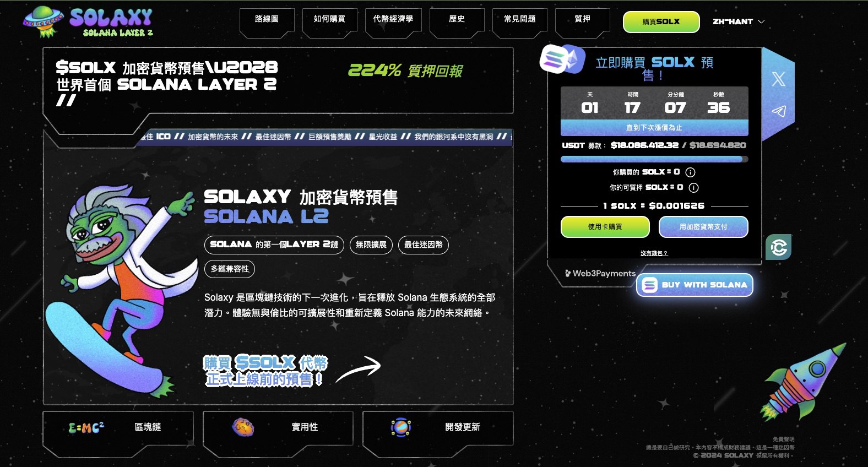Click the 無限擴展 feature tag
The width and height of the screenshot is (868, 467).
click(x=371, y=245)
